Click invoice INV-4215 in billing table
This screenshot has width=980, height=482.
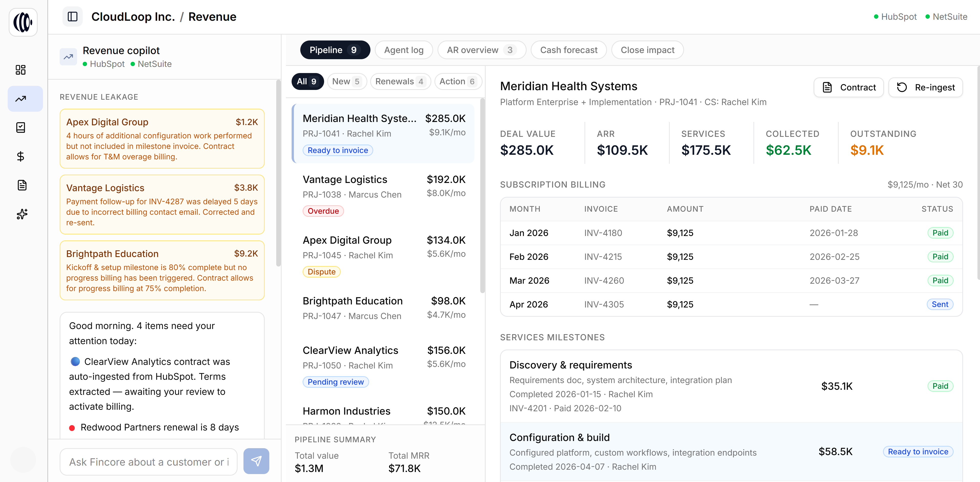click(603, 257)
